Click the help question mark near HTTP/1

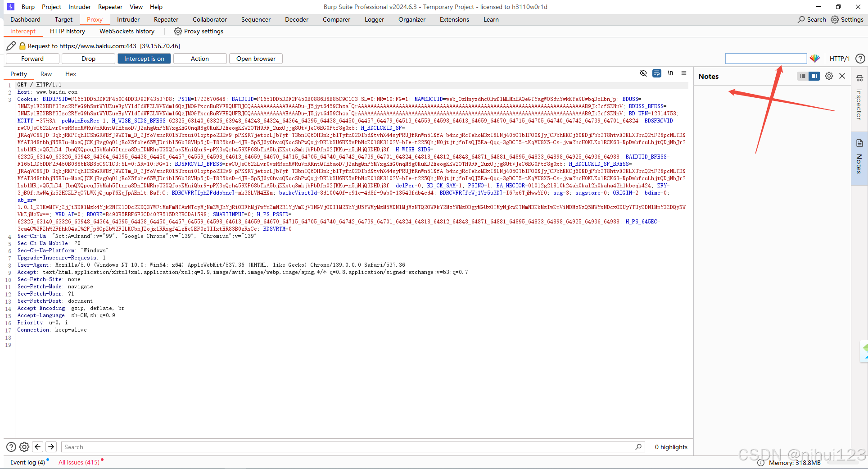click(860, 59)
